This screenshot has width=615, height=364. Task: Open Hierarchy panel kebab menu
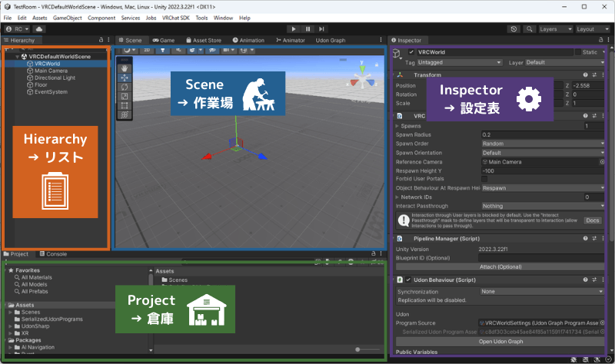[108, 40]
